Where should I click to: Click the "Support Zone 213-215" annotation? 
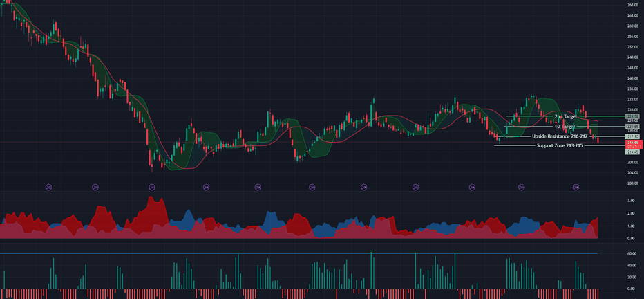point(560,146)
